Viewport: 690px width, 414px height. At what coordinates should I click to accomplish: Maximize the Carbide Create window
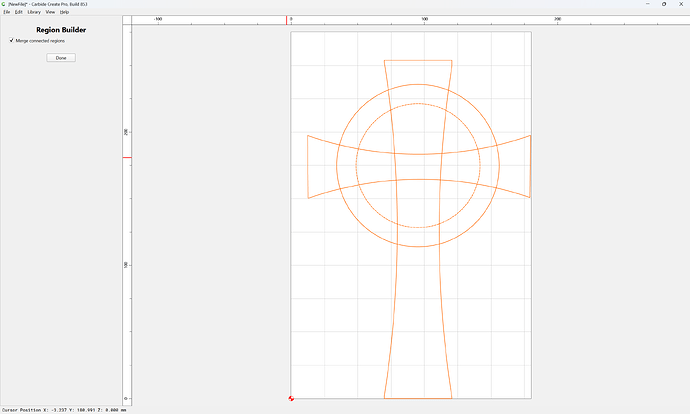click(664, 4)
